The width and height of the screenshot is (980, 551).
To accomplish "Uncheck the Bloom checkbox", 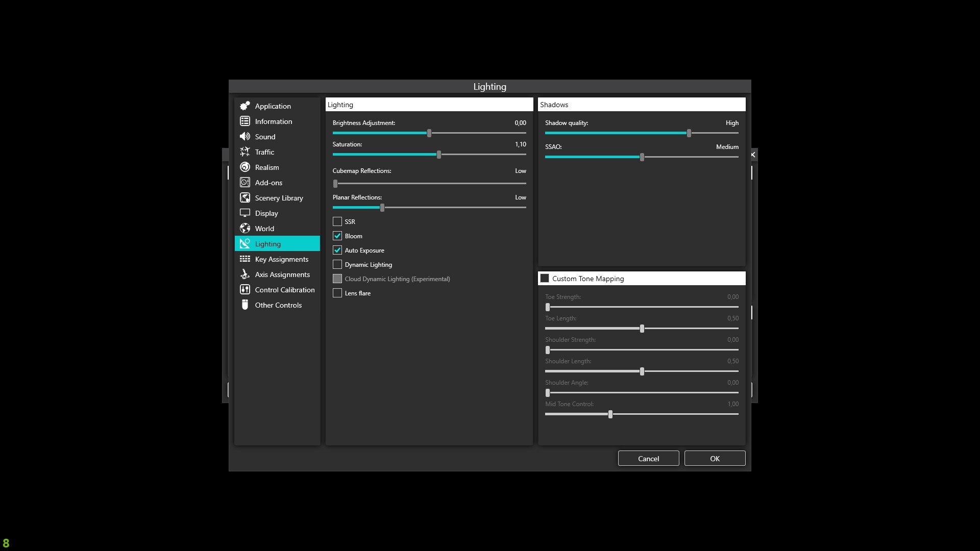I will [337, 236].
